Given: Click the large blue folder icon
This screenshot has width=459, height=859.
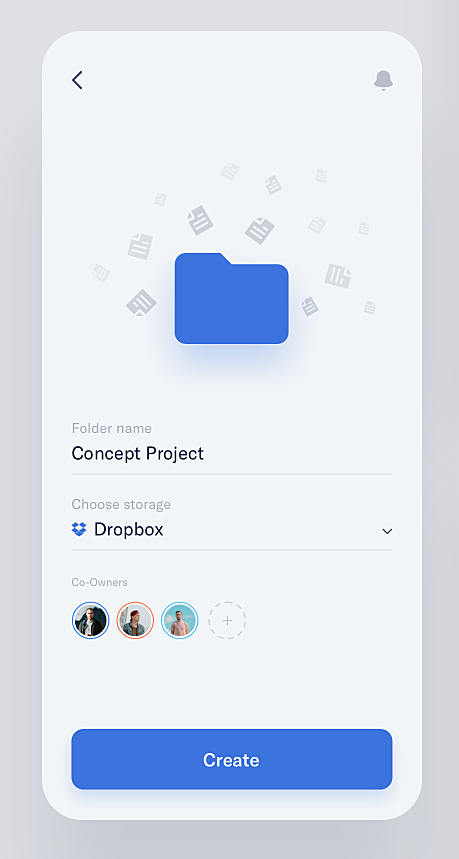Looking at the screenshot, I should tap(232, 299).
